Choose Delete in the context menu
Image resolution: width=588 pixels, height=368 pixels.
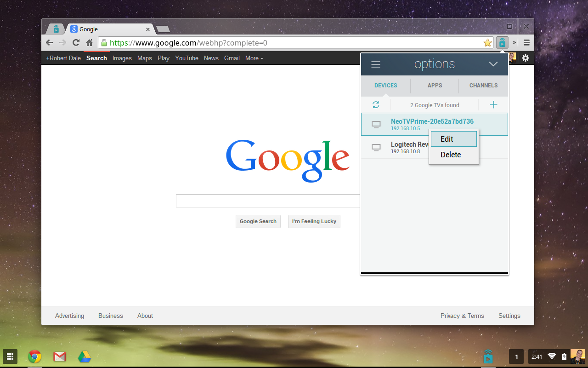click(450, 155)
